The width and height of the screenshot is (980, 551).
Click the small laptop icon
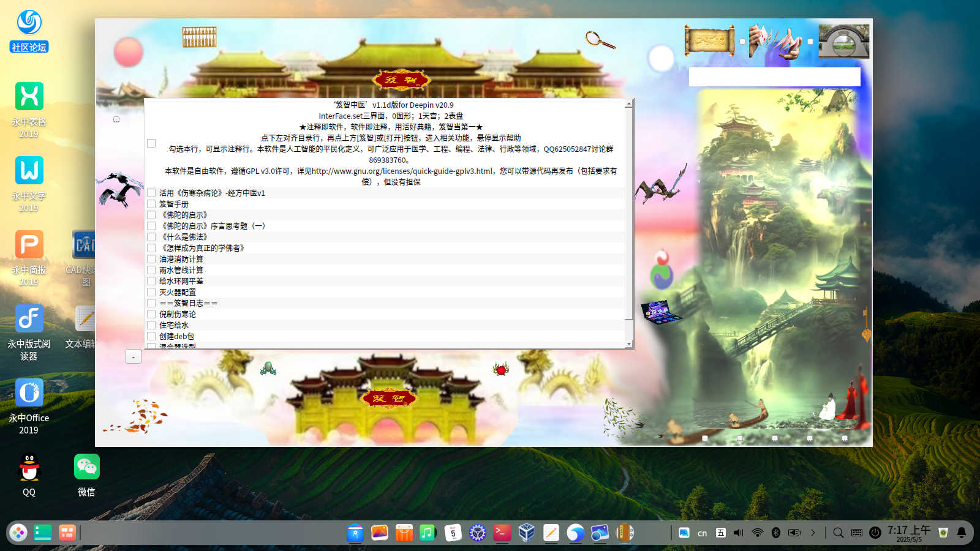(x=659, y=311)
